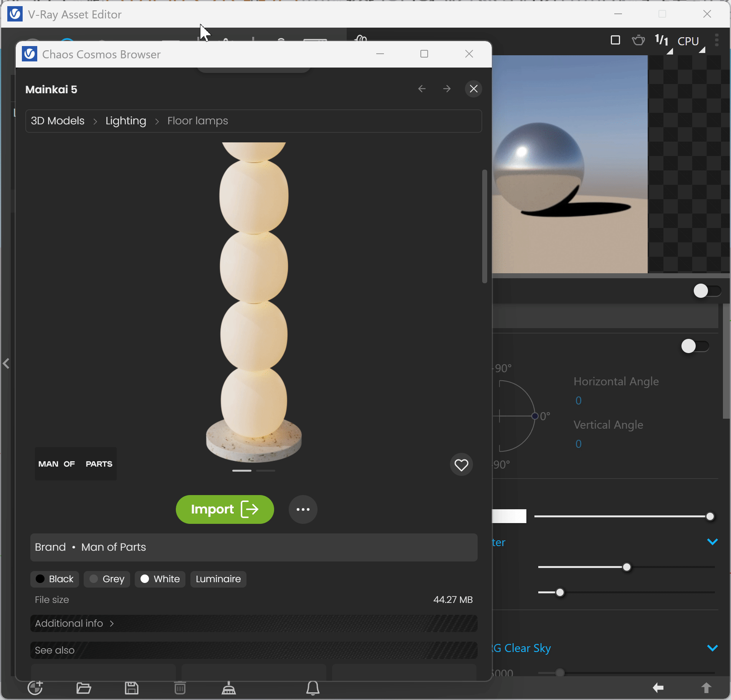
Task: Click the Asset Editor right-side scrollbar
Action: pyautogui.click(x=726, y=361)
